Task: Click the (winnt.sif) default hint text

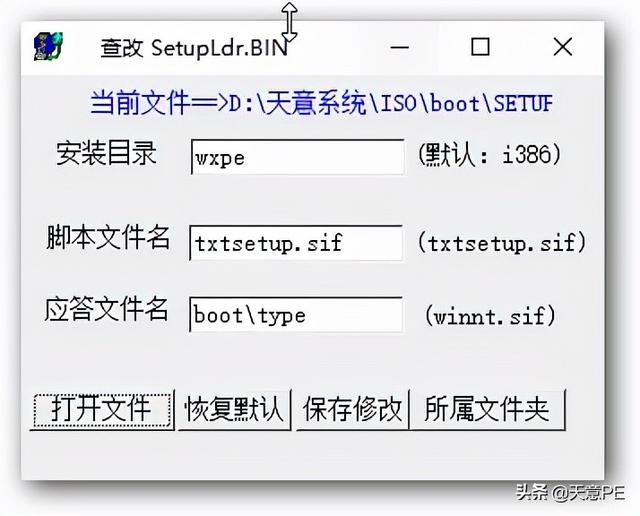Action: coord(490,316)
